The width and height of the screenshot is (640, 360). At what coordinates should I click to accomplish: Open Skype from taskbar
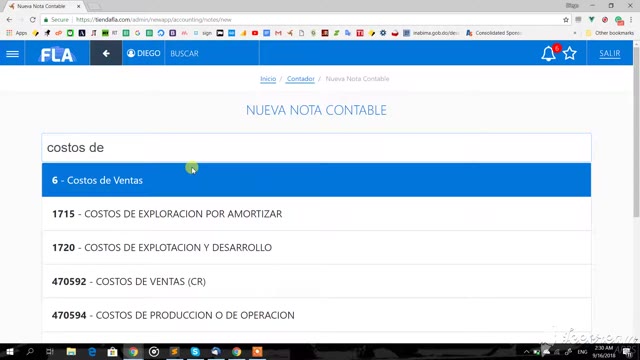tap(195, 351)
